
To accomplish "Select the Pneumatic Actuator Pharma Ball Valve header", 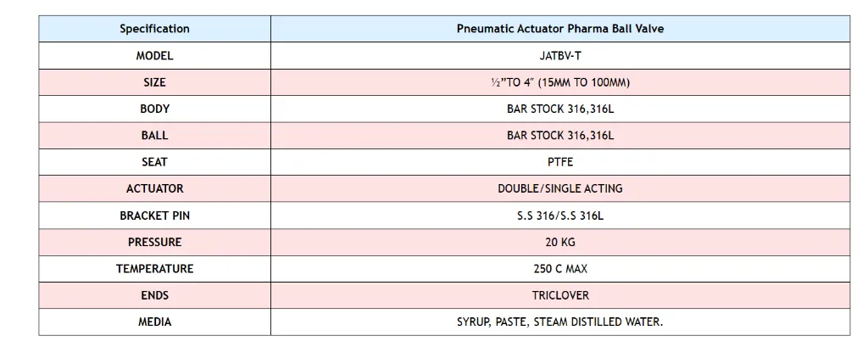I will [x=559, y=29].
